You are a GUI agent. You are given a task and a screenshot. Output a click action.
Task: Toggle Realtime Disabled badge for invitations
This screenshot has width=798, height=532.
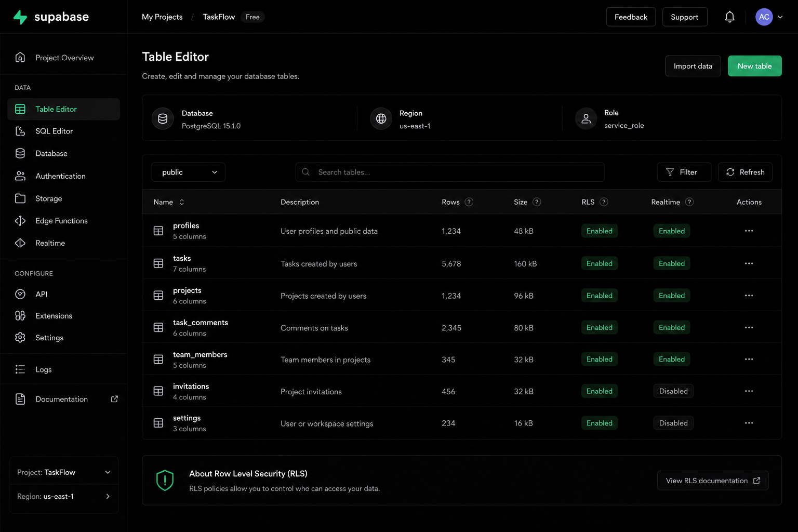pos(673,391)
